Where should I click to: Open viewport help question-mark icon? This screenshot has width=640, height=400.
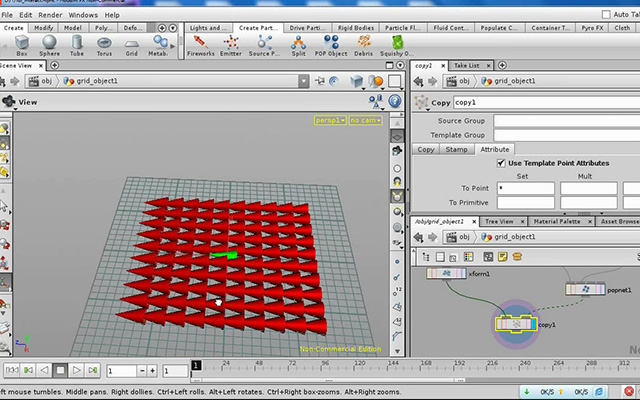point(395,101)
